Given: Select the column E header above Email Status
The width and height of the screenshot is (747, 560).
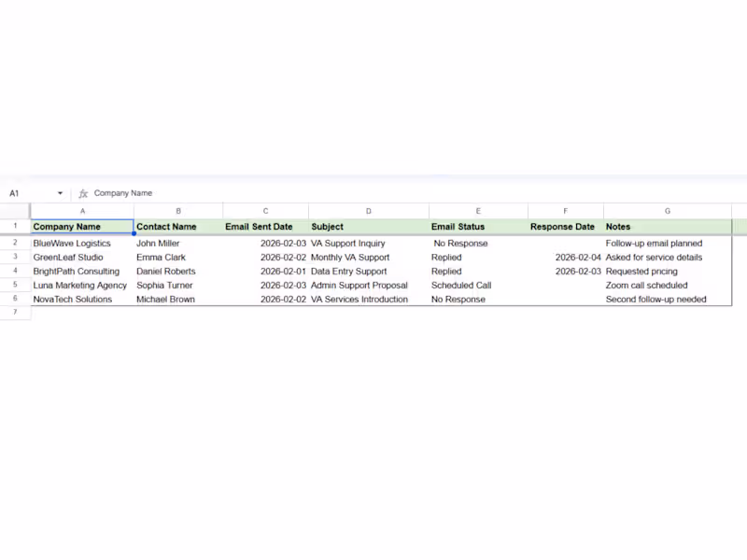Looking at the screenshot, I should (x=478, y=210).
